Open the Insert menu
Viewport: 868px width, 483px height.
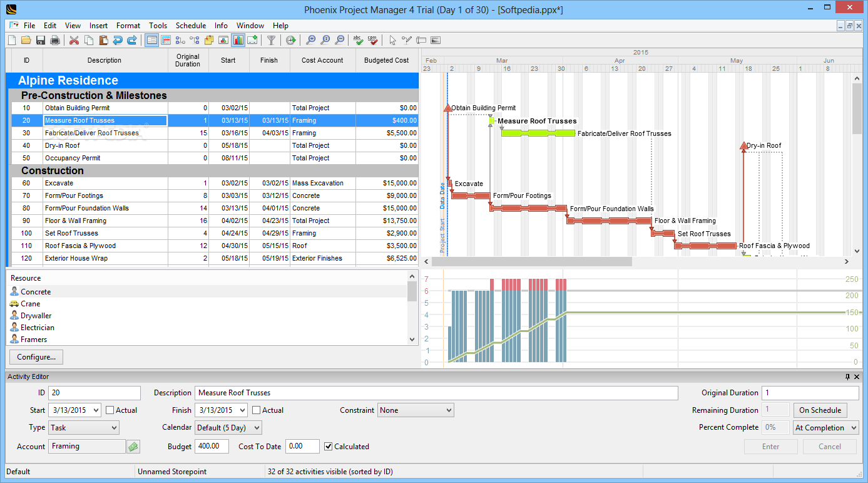(x=98, y=26)
